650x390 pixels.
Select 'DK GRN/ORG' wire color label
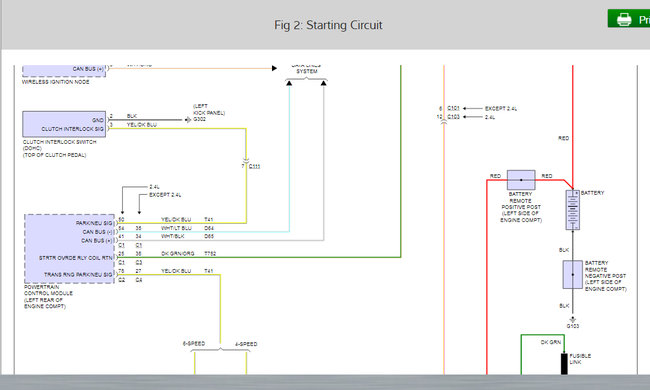pyautogui.click(x=178, y=253)
